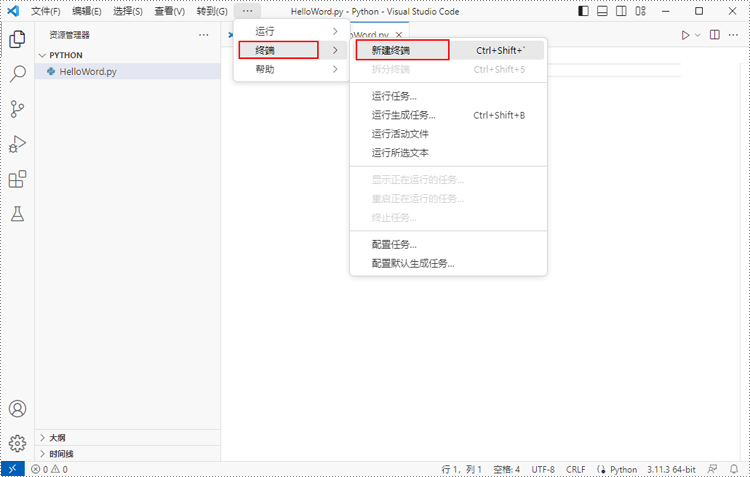Open Explorer panel more actions ellipsis
This screenshot has height=477, width=750.
[x=204, y=35]
